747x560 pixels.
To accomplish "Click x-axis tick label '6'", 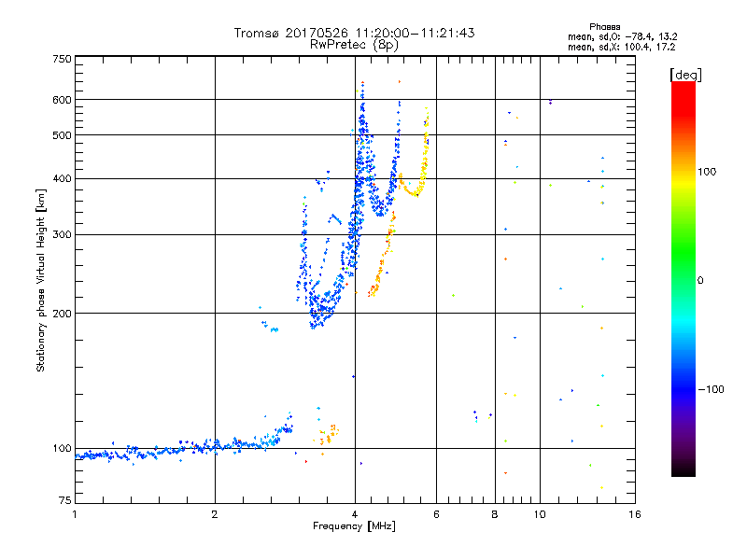I will coord(436,514).
